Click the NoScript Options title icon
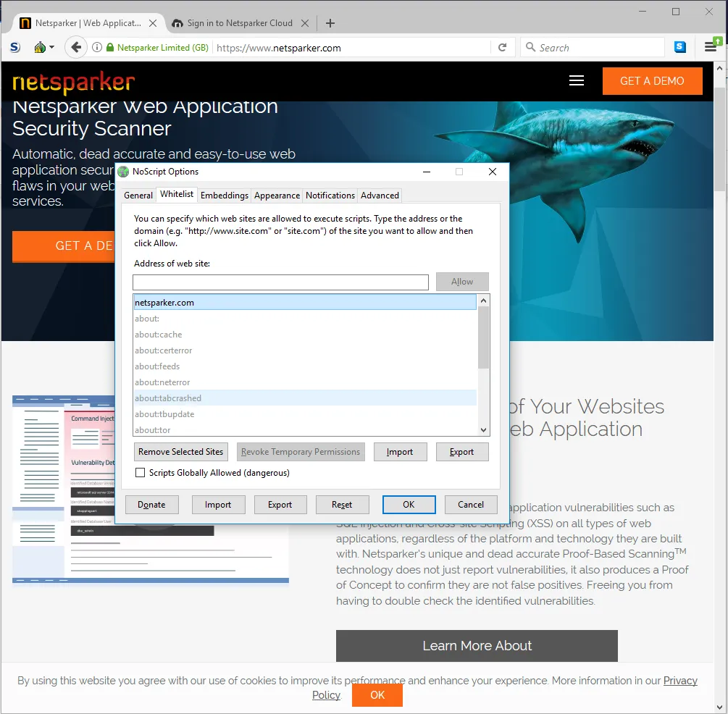The height and width of the screenshot is (714, 728). click(x=123, y=172)
